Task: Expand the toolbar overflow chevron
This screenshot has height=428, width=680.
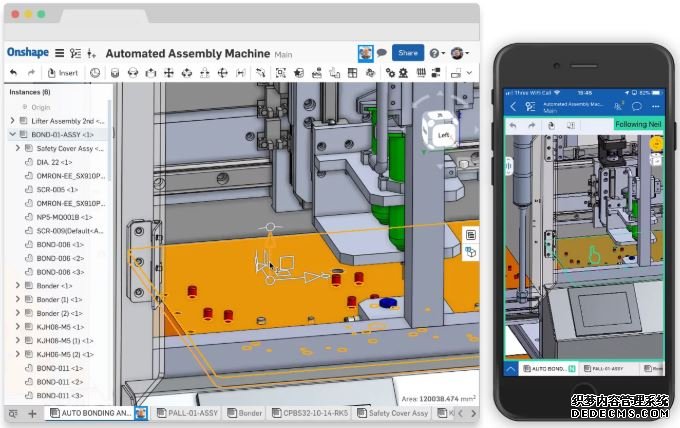Action: pyautogui.click(x=469, y=73)
